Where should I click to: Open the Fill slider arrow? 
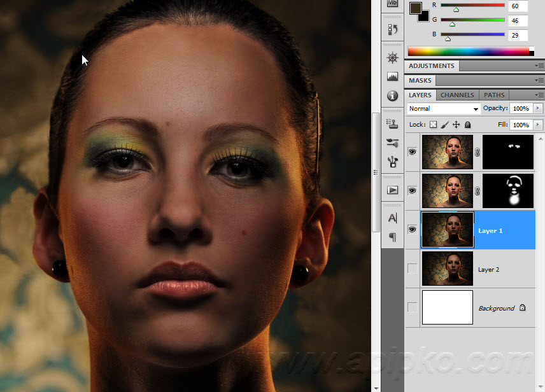point(538,125)
